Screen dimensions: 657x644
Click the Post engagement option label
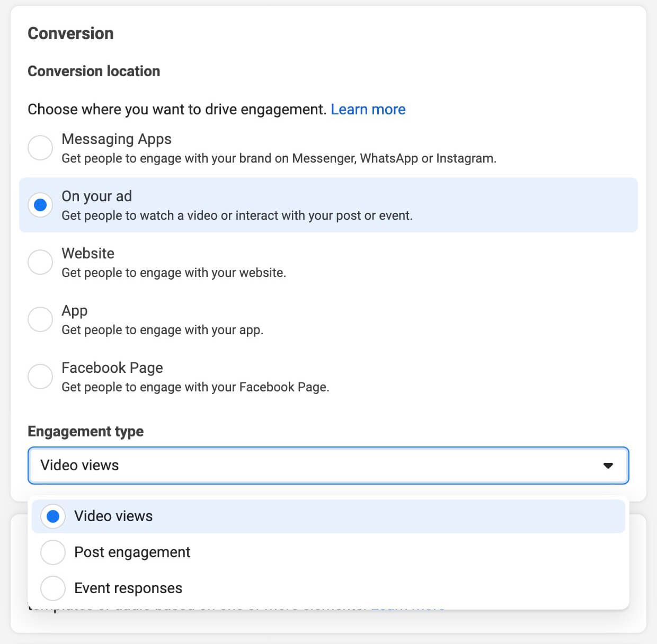pos(132,552)
